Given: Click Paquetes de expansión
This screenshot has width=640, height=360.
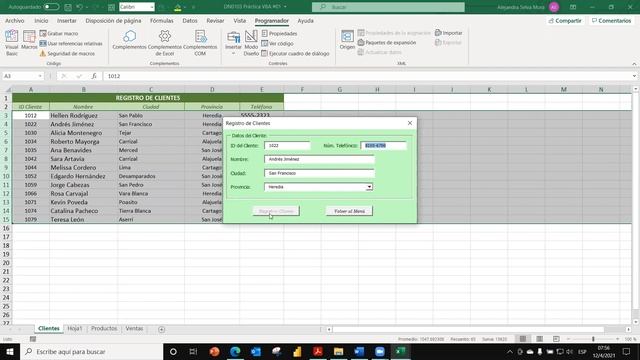Looking at the screenshot, I should (387, 42).
